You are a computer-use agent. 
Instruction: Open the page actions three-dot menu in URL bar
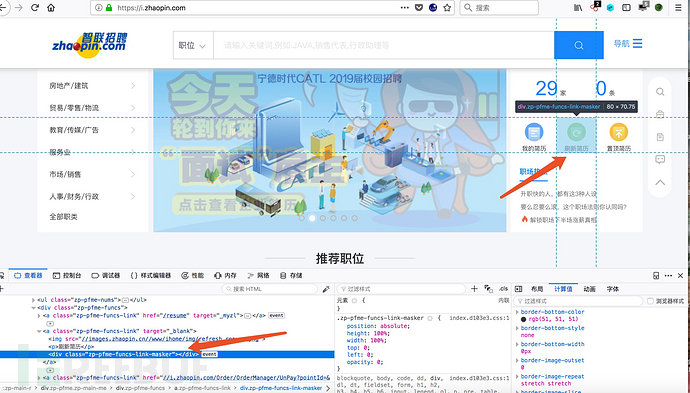pos(404,7)
